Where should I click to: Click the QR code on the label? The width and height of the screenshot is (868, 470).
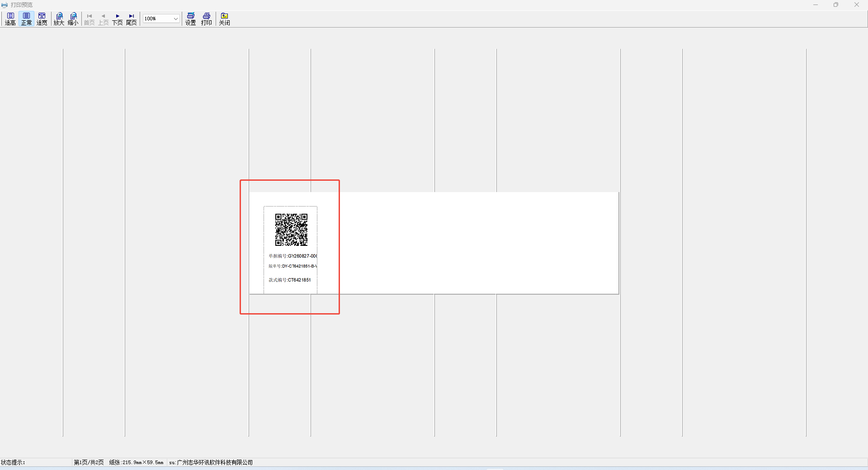pos(291,230)
